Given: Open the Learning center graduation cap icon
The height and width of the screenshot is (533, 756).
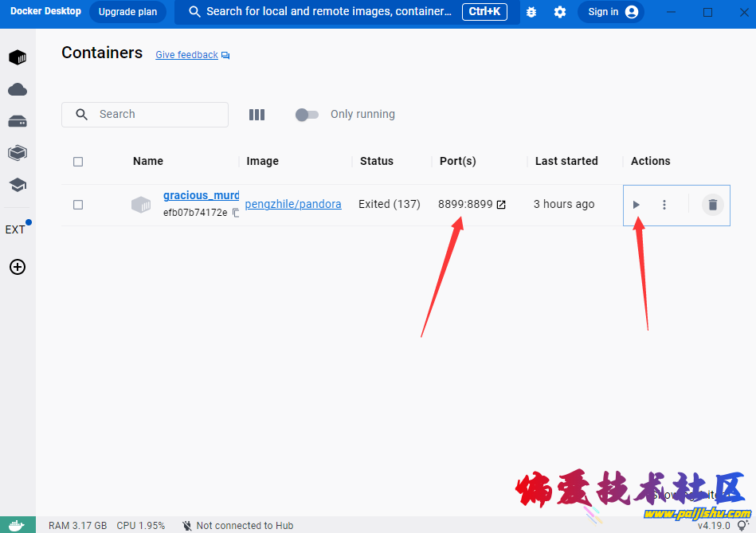Looking at the screenshot, I should tap(18, 185).
